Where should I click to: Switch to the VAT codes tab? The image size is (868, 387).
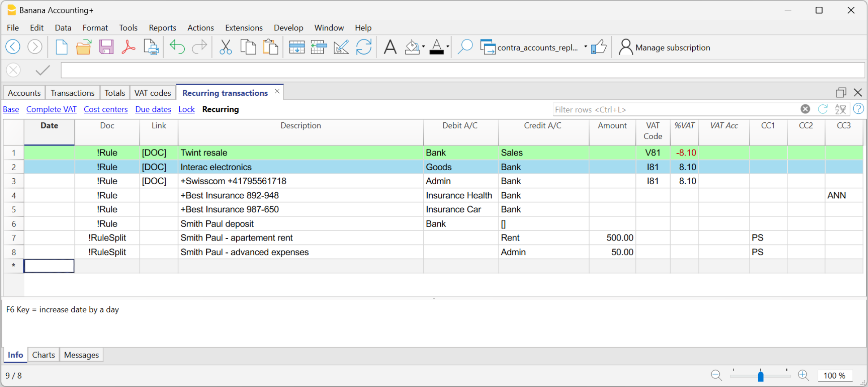click(x=152, y=93)
